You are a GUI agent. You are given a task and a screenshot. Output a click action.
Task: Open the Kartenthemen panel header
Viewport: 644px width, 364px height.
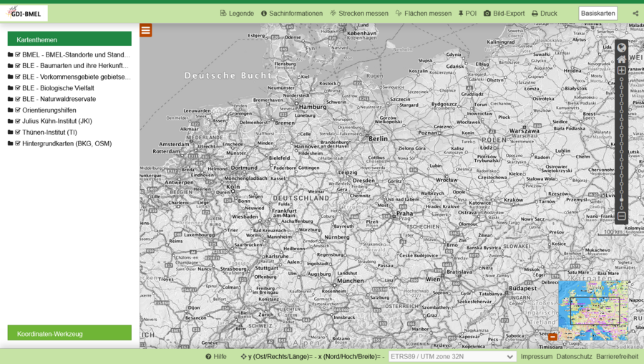tap(69, 39)
